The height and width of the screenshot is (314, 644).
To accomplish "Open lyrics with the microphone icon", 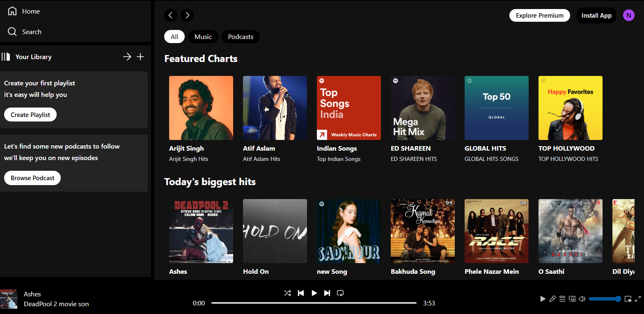I will pos(552,299).
